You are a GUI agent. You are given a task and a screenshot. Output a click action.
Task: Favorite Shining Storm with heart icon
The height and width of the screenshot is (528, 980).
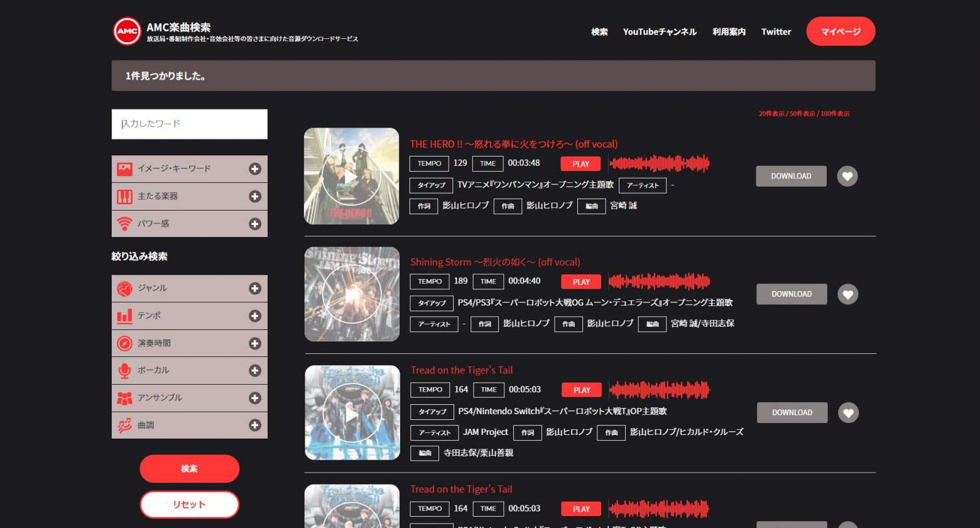pyautogui.click(x=848, y=294)
